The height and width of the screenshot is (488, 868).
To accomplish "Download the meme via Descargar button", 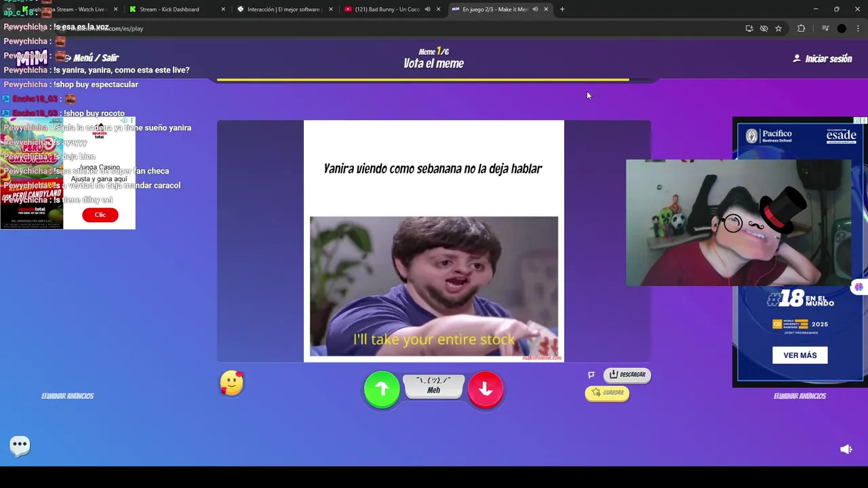I will pyautogui.click(x=627, y=375).
